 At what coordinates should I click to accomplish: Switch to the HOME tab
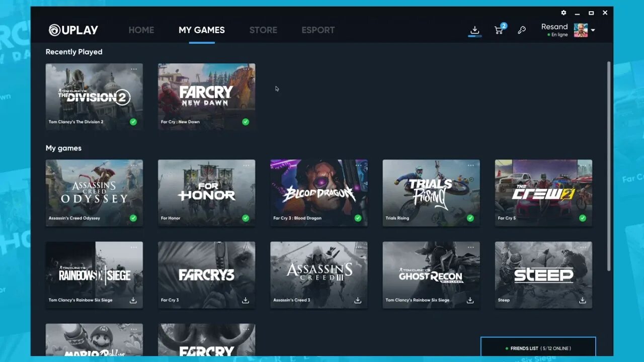[141, 30]
